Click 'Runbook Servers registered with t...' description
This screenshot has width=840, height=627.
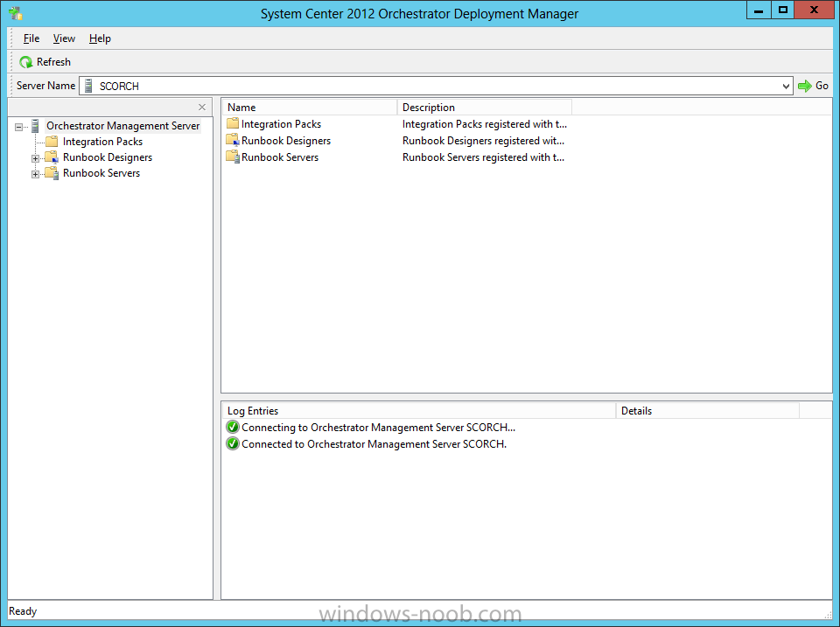(x=483, y=157)
